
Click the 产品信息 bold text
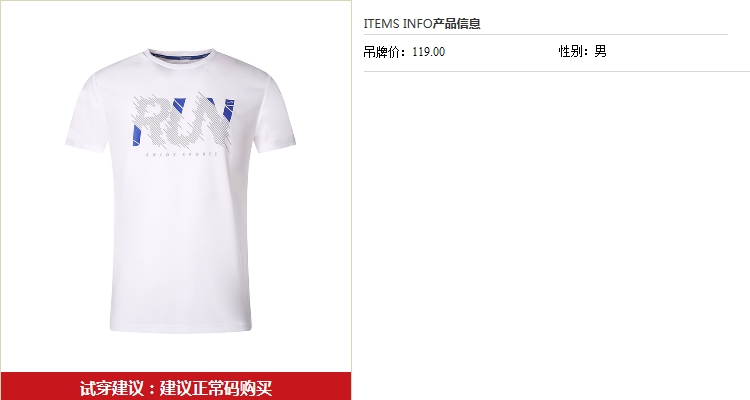click(x=457, y=23)
